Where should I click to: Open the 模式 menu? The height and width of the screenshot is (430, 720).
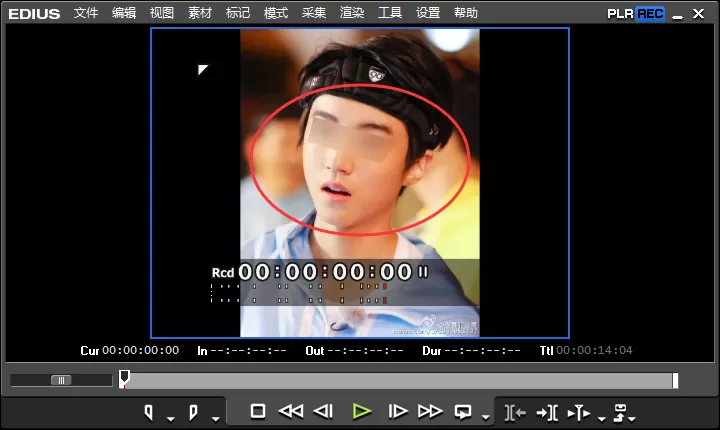(x=276, y=13)
